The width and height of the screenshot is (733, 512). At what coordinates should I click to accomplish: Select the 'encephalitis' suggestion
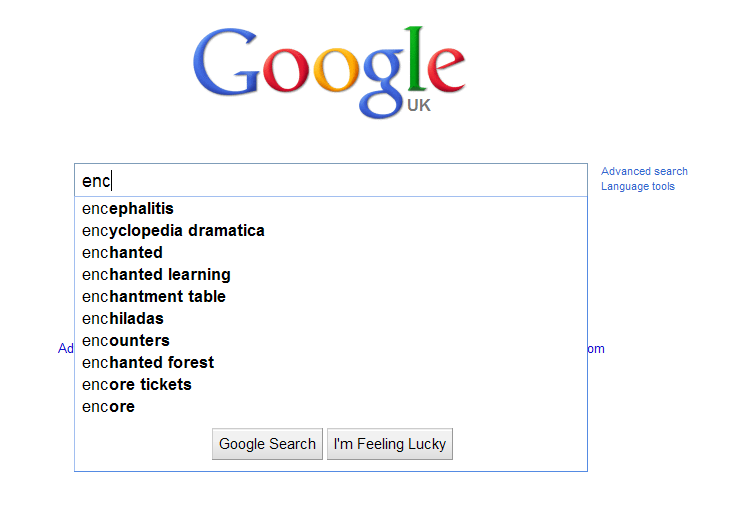(128, 209)
